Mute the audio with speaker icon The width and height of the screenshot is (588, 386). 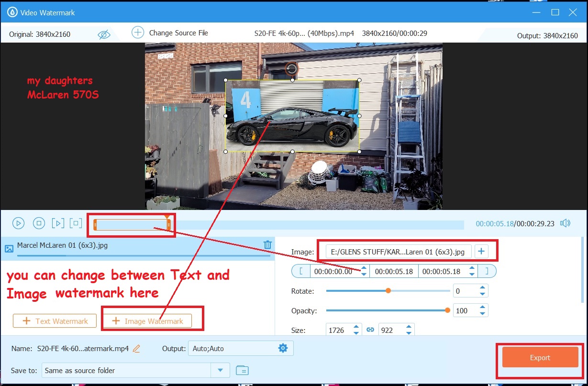[x=566, y=223]
